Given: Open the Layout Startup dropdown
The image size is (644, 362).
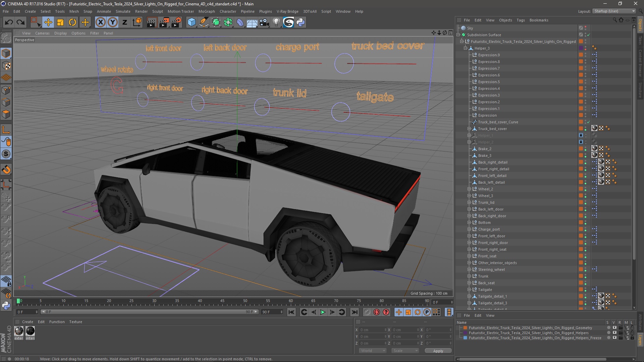Looking at the screenshot, I should 614,11.
